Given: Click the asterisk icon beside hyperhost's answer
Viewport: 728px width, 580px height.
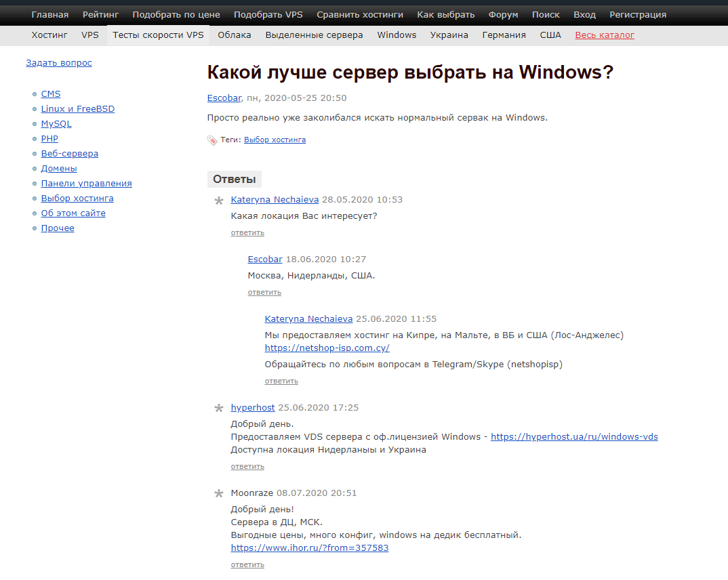Looking at the screenshot, I should (x=219, y=409).
